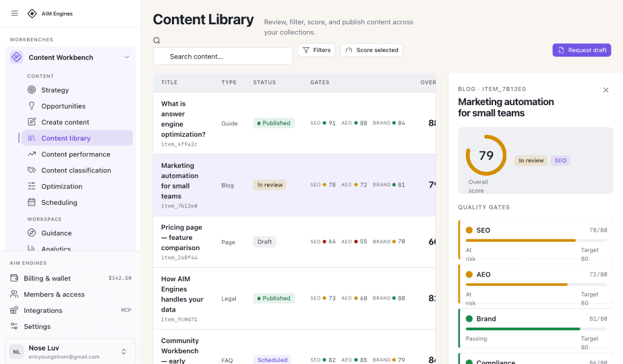Viewport: 623px width, 364px height.
Task: Click the Integrations blocks icon
Action: 14,310
